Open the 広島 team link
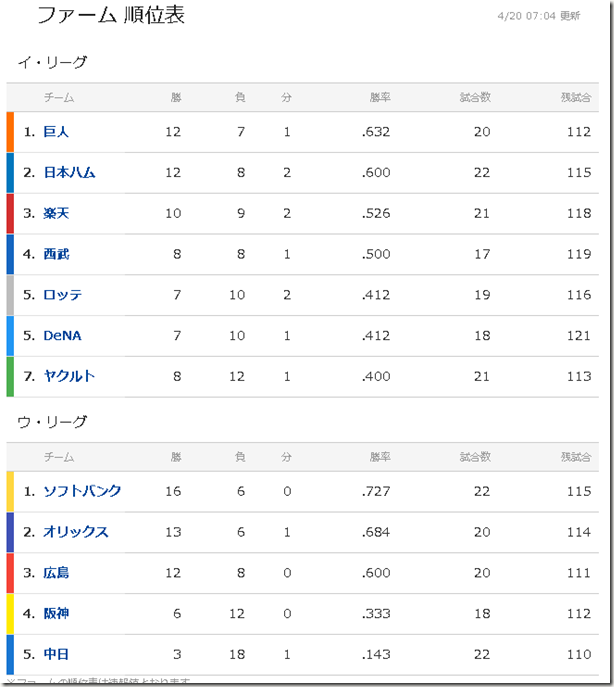 (x=56, y=572)
